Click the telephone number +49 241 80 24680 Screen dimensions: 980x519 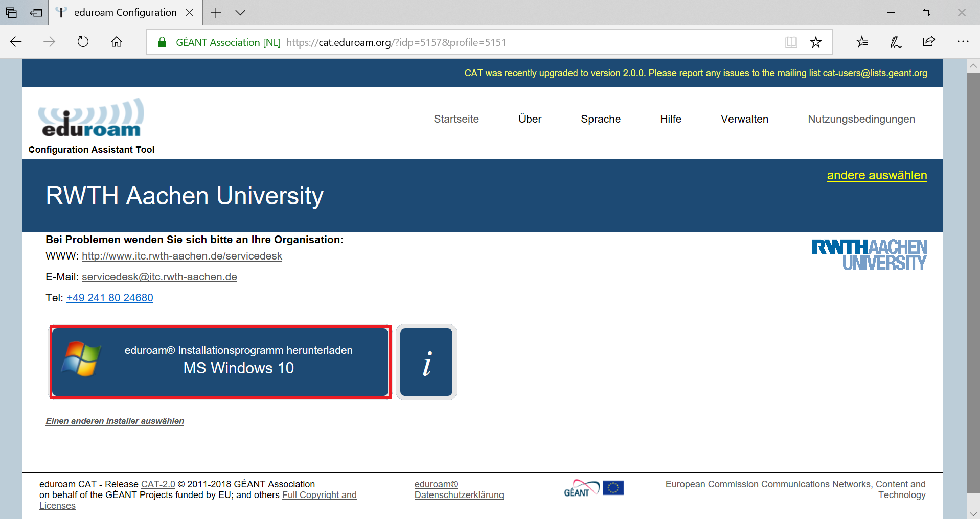(110, 298)
